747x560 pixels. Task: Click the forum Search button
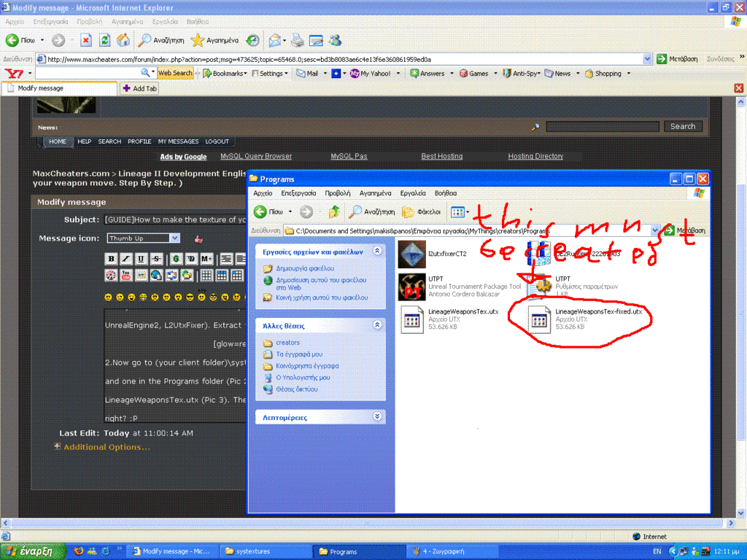tap(683, 126)
